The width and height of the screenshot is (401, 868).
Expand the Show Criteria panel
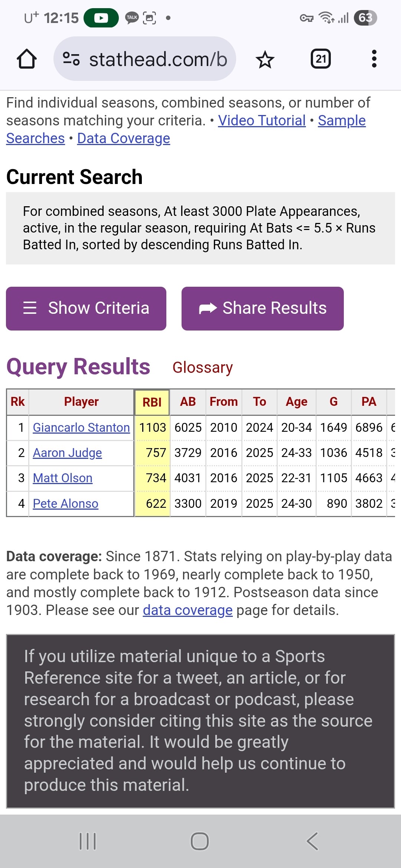86,308
